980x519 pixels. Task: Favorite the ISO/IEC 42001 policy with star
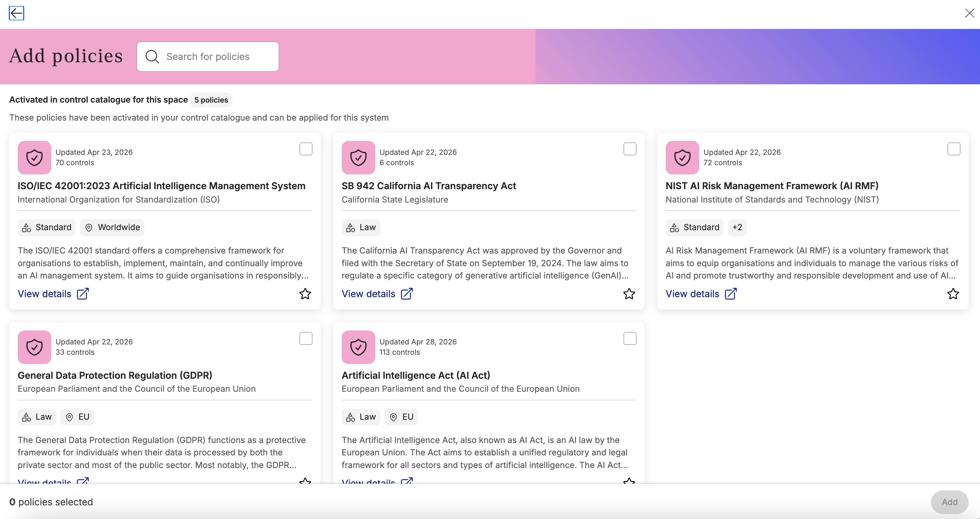(x=305, y=294)
